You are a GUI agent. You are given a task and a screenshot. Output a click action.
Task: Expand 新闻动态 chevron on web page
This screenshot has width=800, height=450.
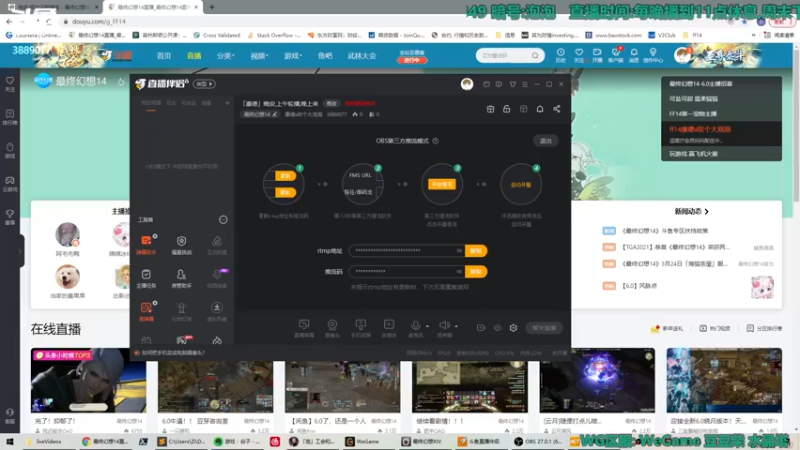(x=707, y=211)
